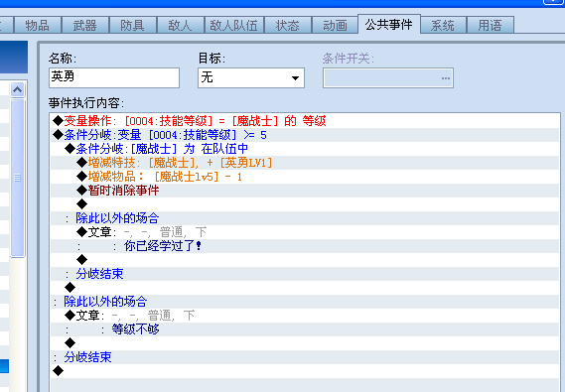Select the empty command line below 暂时消除事件

(x=305, y=204)
